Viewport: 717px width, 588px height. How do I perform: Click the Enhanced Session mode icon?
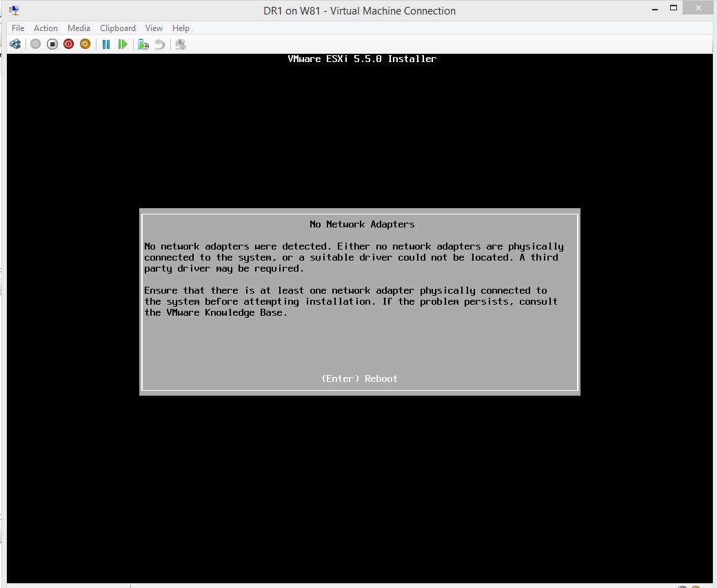coord(180,43)
